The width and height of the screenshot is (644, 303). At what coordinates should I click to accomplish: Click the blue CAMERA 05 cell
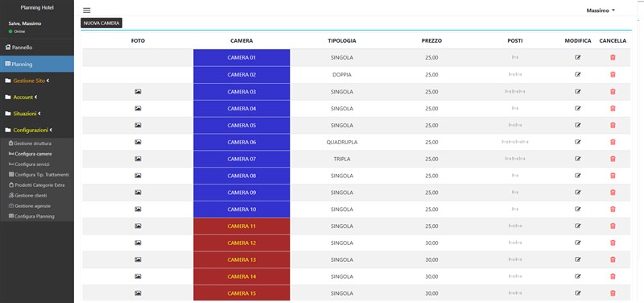(x=242, y=126)
